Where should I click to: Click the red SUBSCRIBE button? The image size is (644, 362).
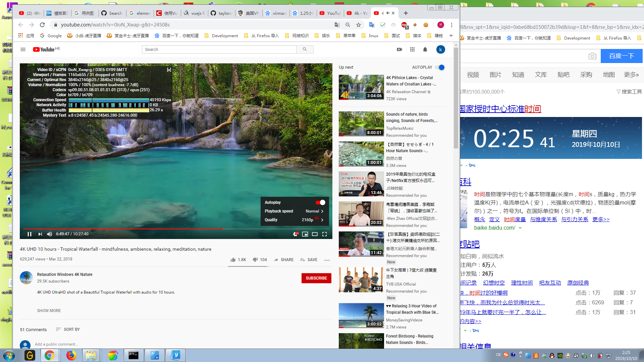coord(316,278)
